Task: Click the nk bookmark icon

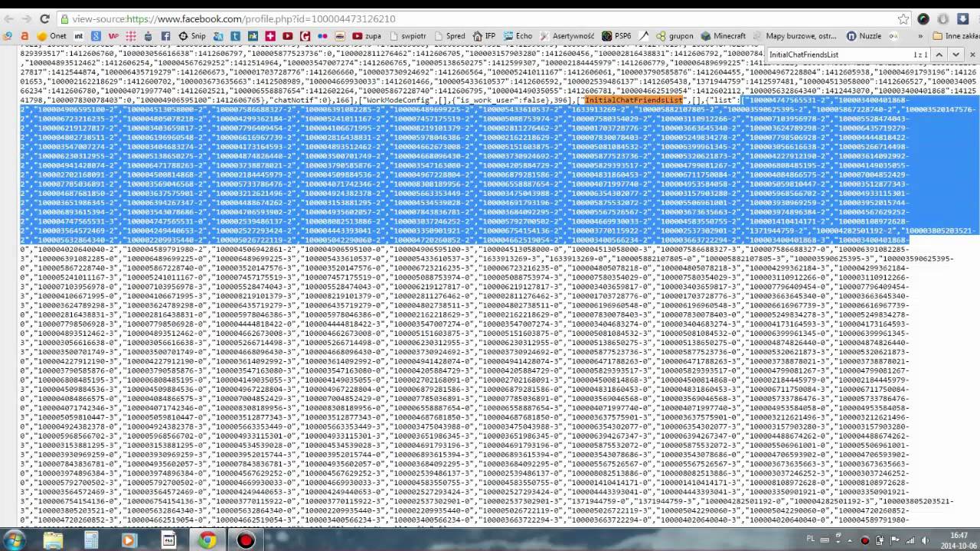Action: point(253,36)
